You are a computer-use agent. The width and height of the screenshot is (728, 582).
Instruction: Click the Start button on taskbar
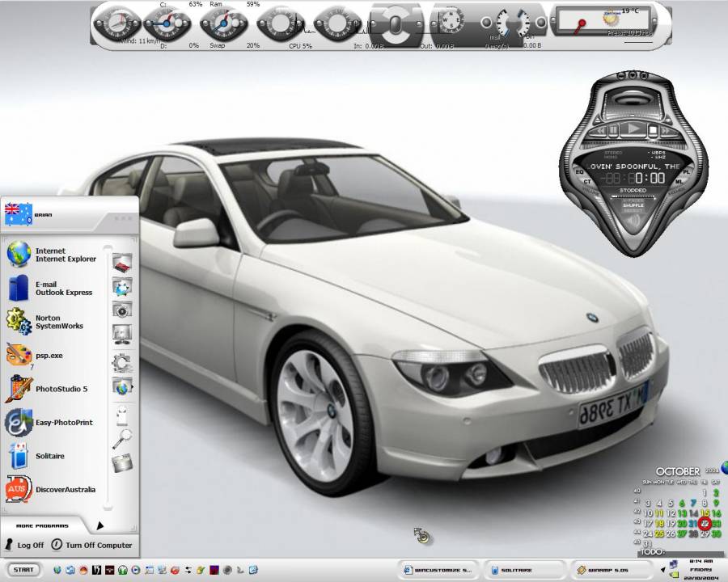[x=23, y=570]
